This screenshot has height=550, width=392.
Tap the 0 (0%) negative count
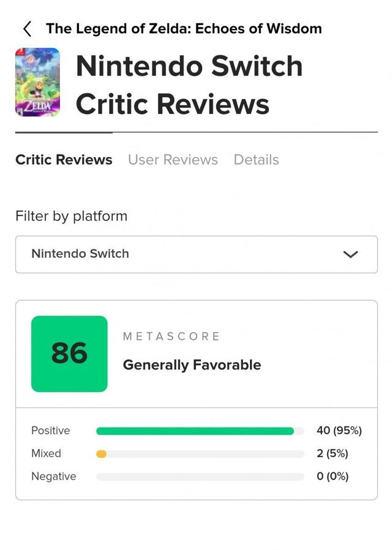coord(333,476)
